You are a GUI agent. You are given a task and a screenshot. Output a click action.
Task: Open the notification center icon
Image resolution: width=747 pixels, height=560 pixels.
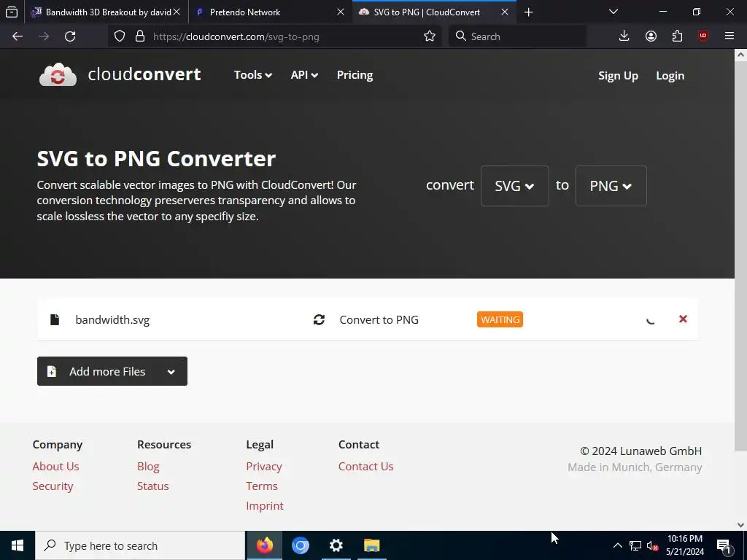(x=724, y=545)
